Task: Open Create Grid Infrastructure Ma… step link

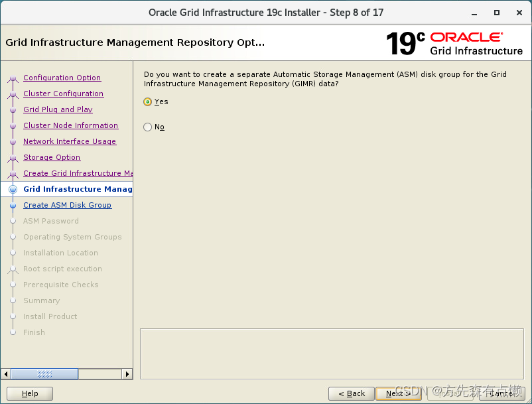Action: (x=78, y=173)
